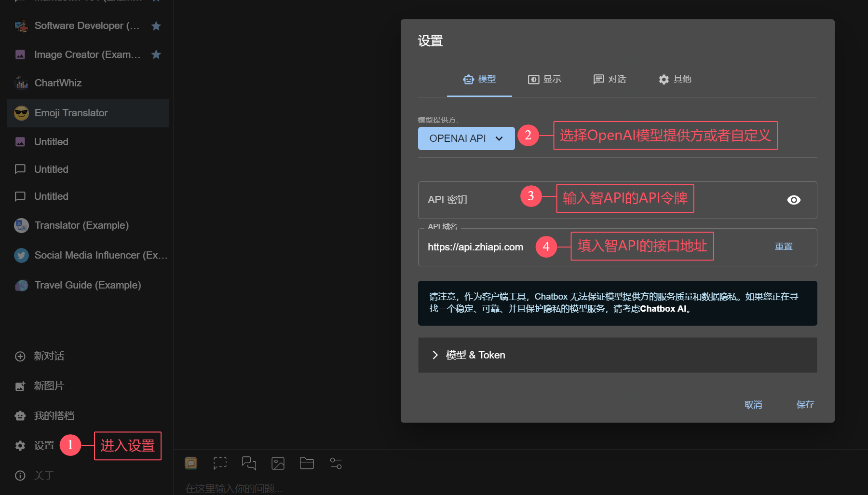Click the Image Creator picture icon

click(x=20, y=55)
